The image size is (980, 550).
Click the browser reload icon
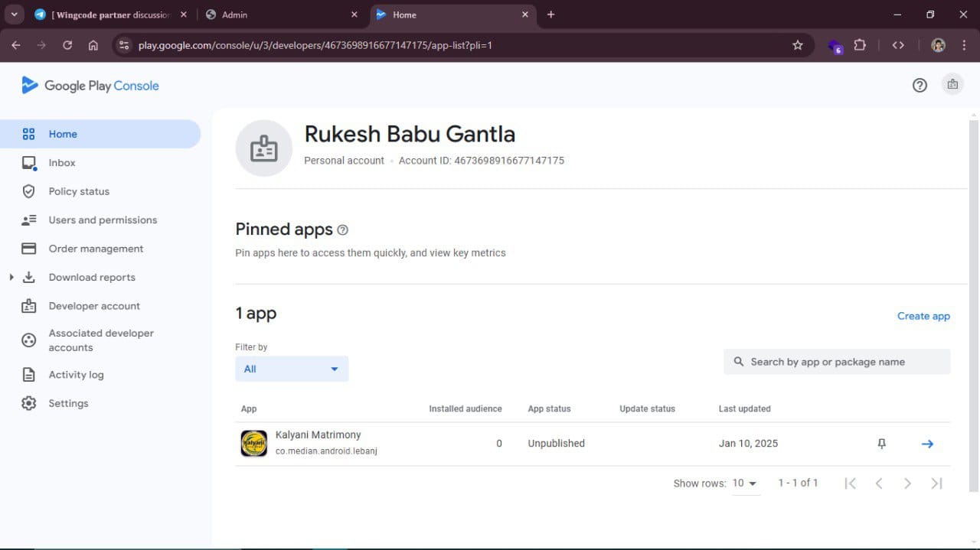coord(67,45)
